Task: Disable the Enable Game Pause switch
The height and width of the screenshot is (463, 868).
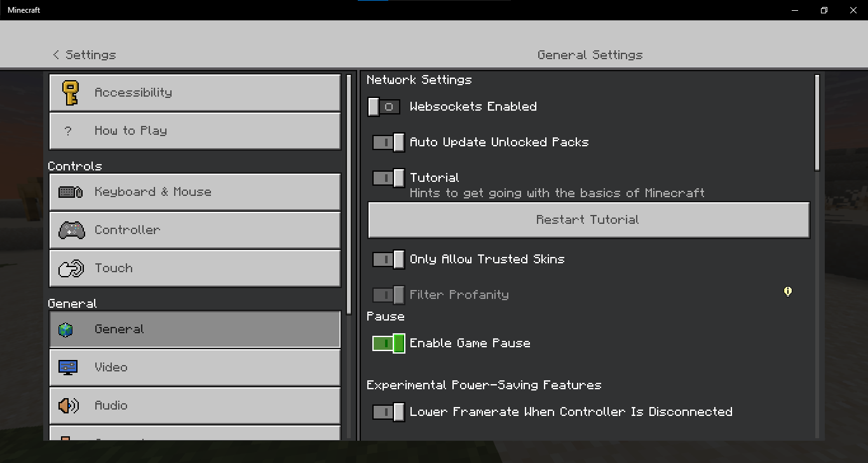Action: point(389,343)
